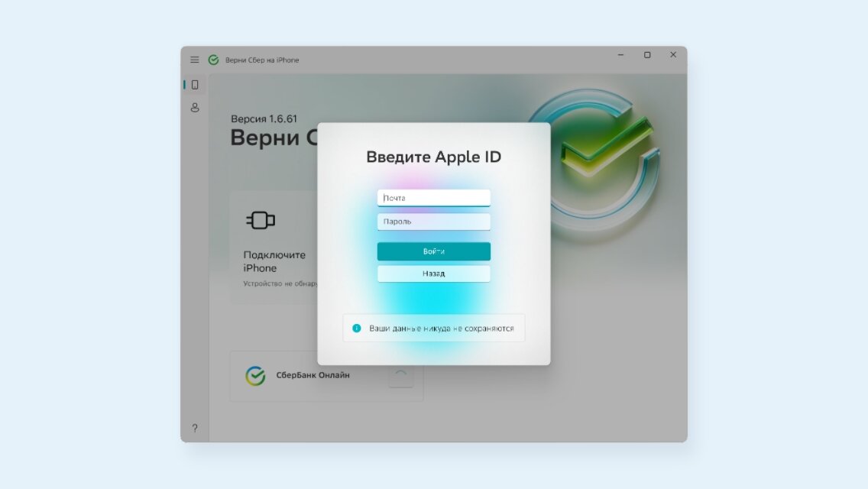Focus the Почта email field
The image size is (868, 489).
[433, 198]
